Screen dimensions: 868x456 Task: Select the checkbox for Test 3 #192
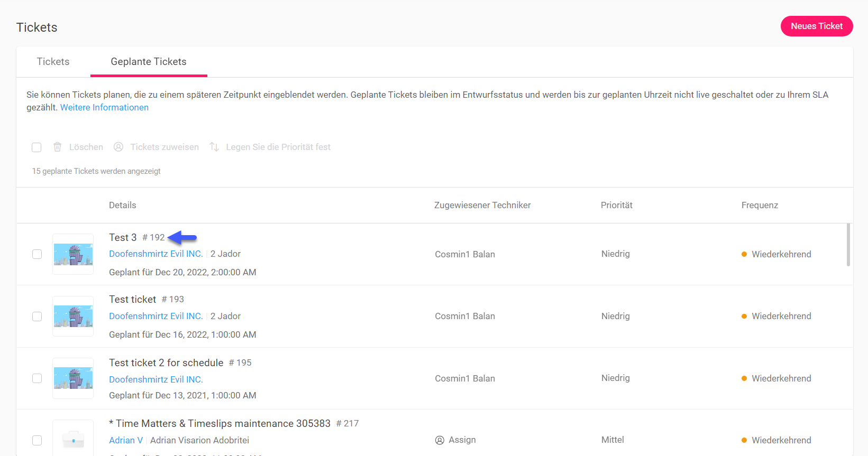click(x=37, y=254)
